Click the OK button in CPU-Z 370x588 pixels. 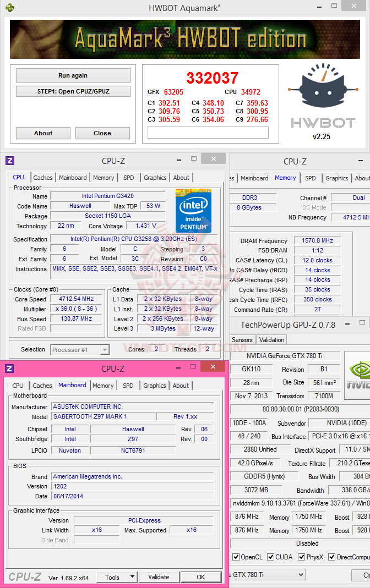tap(201, 577)
